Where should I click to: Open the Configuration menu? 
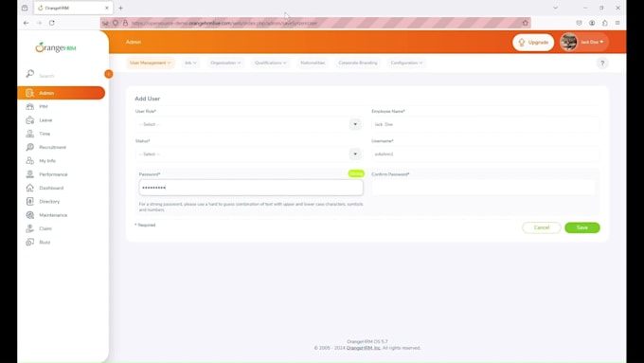[x=406, y=63]
